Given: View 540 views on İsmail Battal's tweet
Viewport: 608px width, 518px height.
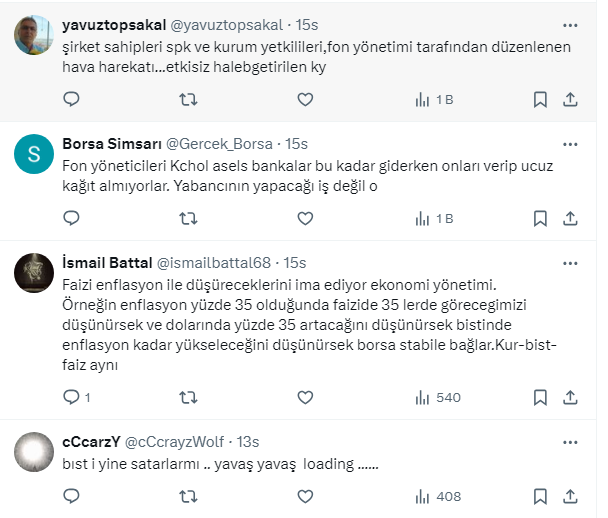Looking at the screenshot, I should (437, 397).
